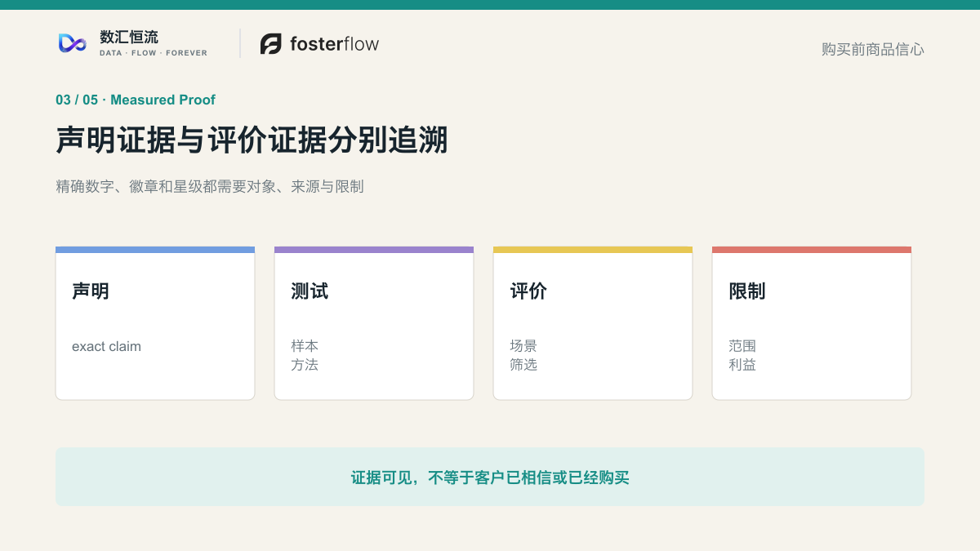
Task: Click the exact claim text
Action: (x=106, y=346)
